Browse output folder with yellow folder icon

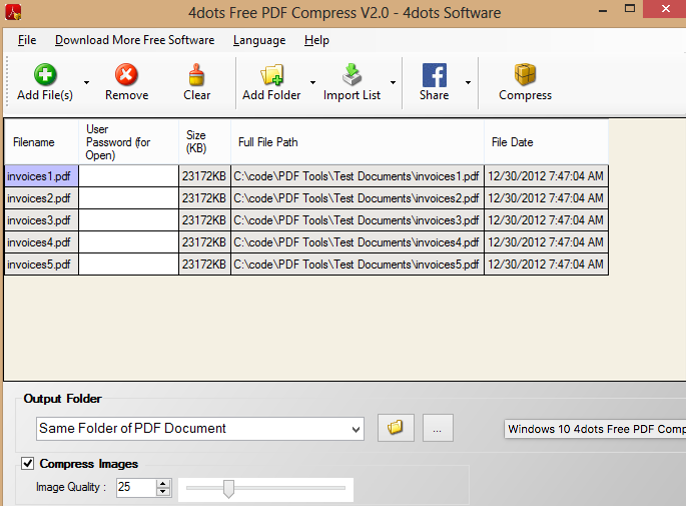[x=396, y=428]
